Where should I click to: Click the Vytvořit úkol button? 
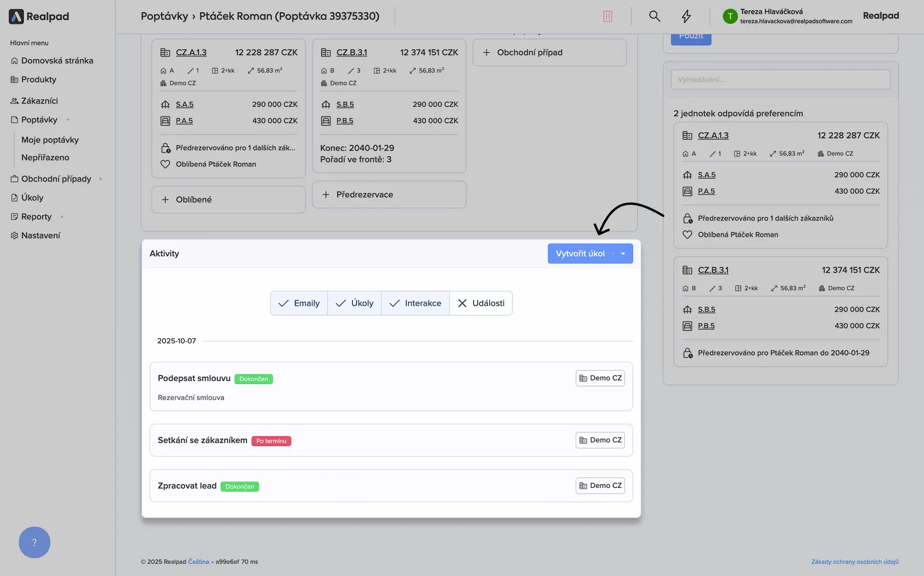[580, 253]
